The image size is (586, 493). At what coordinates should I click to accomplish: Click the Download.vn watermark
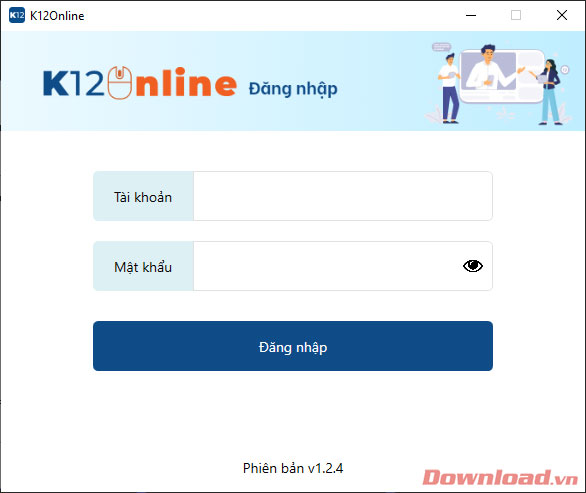coord(500,477)
